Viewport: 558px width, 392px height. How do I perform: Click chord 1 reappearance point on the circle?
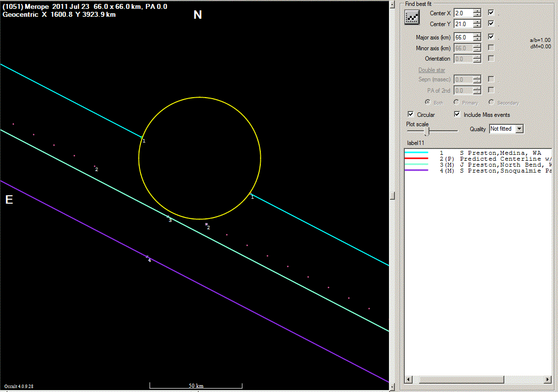click(250, 194)
